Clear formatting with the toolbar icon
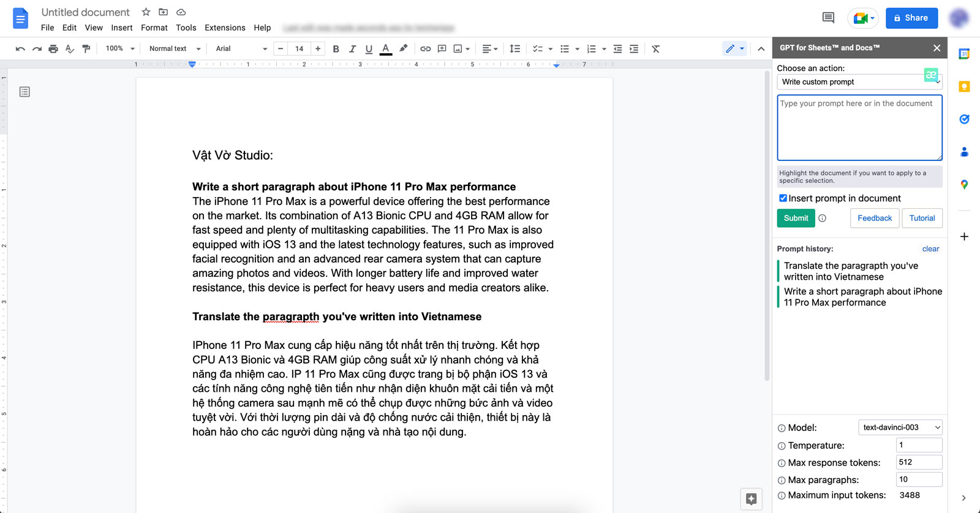This screenshot has width=980, height=513. (x=656, y=49)
